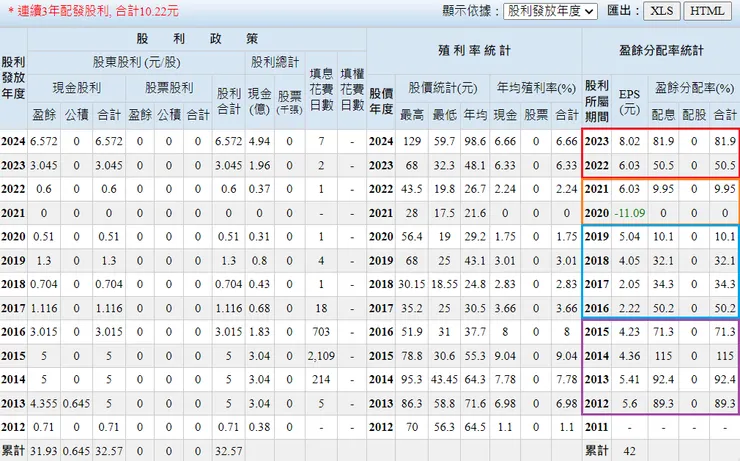Click the 現金股利 header
The height and width of the screenshot is (461, 740).
tap(76, 88)
